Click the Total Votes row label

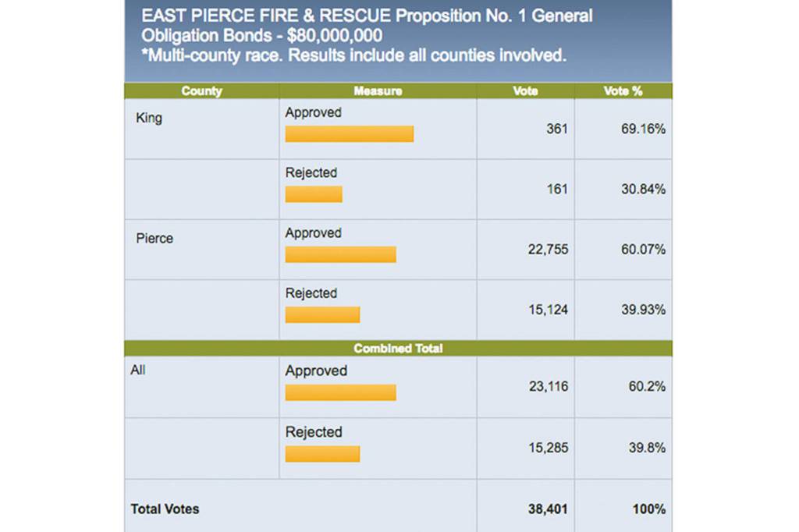pyautogui.click(x=165, y=509)
